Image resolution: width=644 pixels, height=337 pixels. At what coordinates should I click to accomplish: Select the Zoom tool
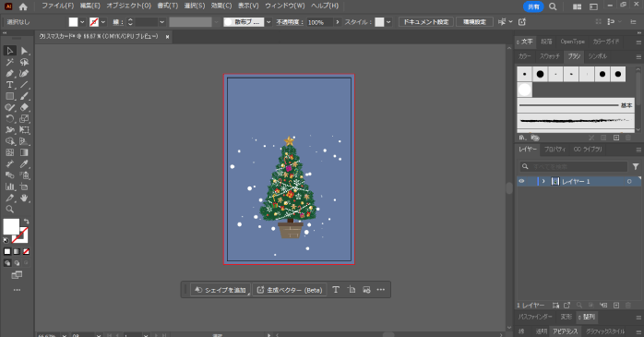(10, 210)
